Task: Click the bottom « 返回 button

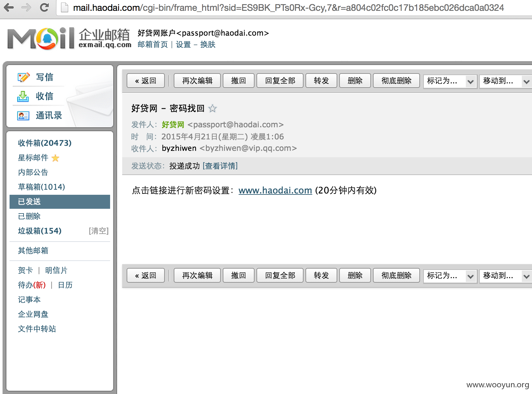Action: tap(146, 276)
